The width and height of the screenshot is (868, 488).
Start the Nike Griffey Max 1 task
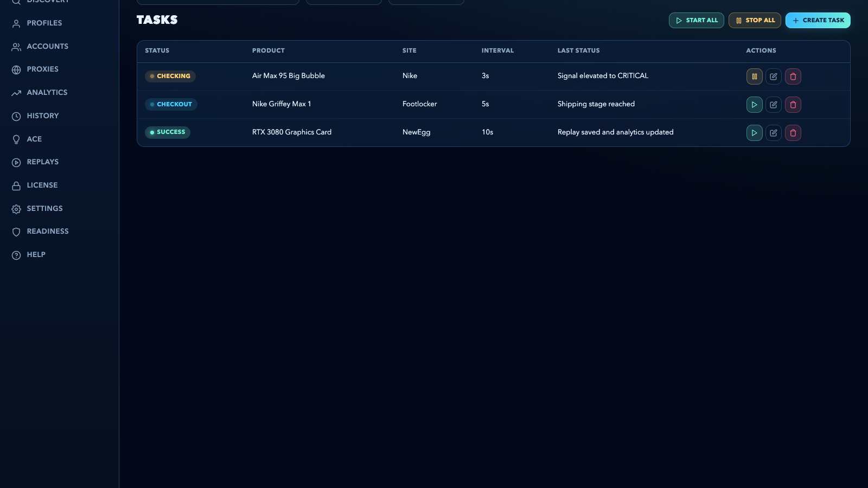point(754,104)
